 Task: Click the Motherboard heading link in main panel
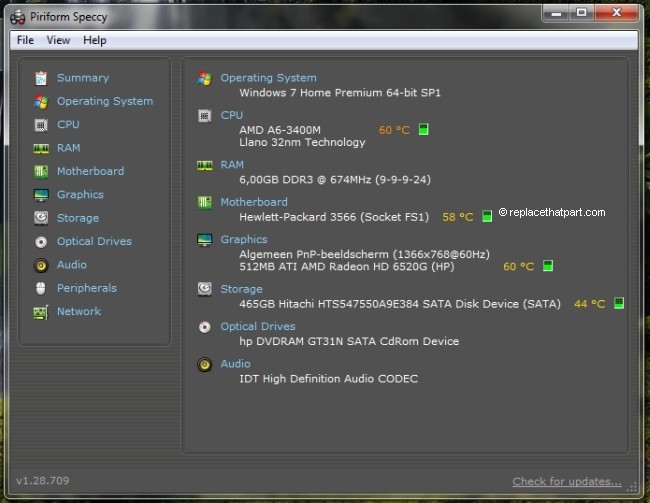point(254,202)
